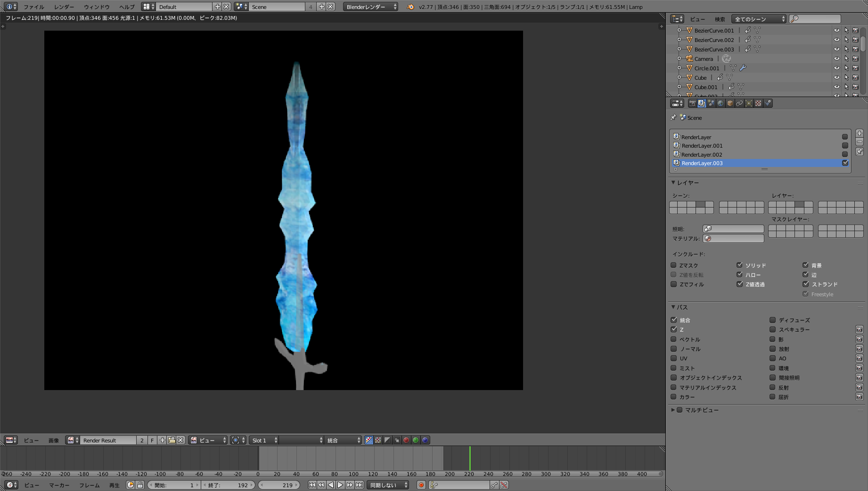Enable the ディフューズ pass checkbox
The image size is (868, 491).
click(x=772, y=320)
